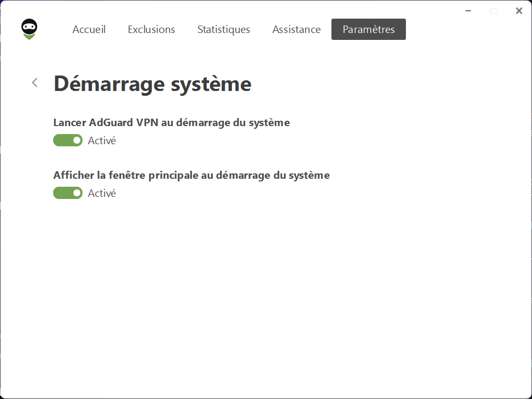Go to the Assistance tab

click(x=296, y=29)
